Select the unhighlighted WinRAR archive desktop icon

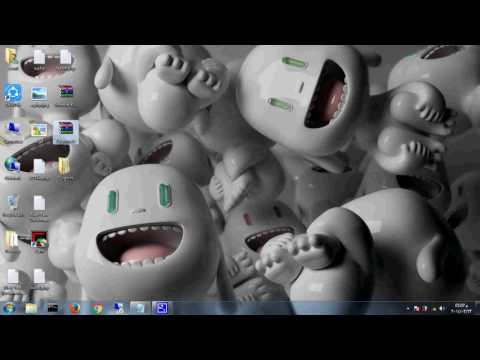66,92
